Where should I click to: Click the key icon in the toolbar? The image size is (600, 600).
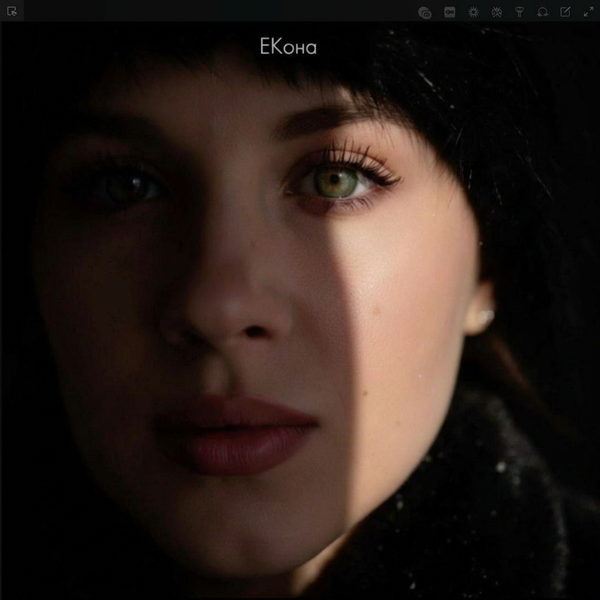[x=449, y=12]
